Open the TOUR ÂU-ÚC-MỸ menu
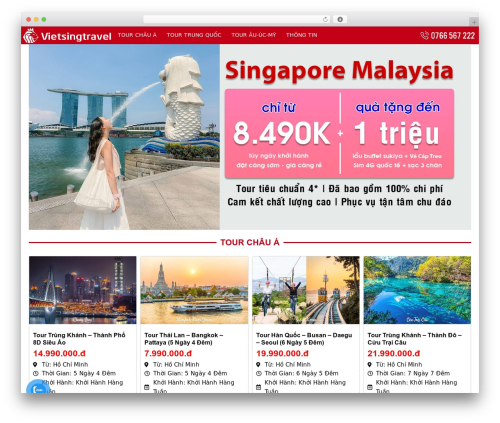This screenshot has height=423, width=500. pyautogui.click(x=254, y=35)
